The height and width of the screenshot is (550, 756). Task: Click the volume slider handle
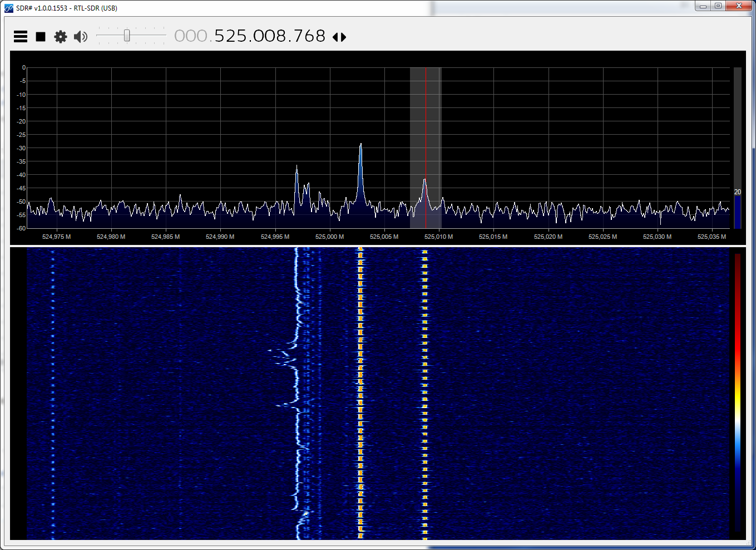pos(127,36)
